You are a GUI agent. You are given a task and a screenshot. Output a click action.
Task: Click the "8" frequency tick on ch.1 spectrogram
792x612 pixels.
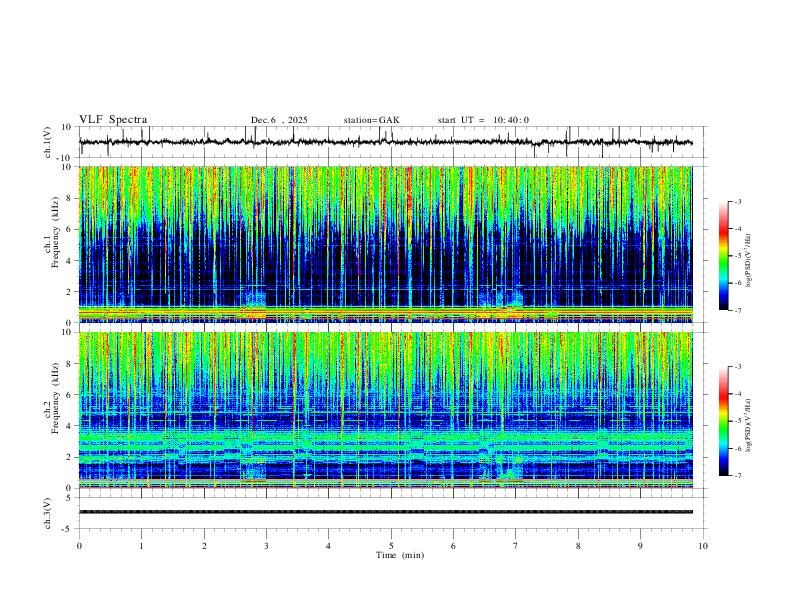(70, 198)
